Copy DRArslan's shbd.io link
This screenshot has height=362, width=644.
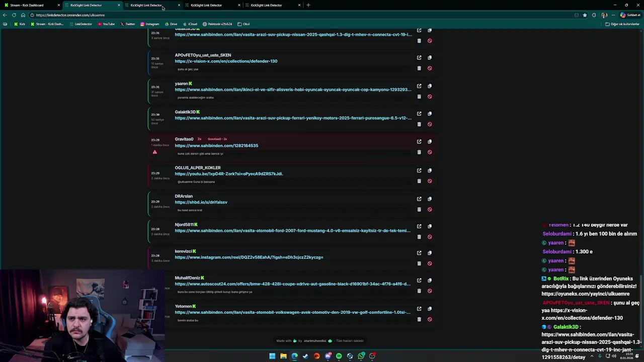[x=430, y=199]
